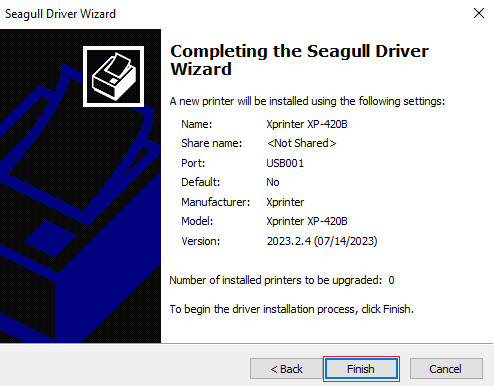Image resolution: width=494 pixels, height=386 pixels.
Task: Click the "To begin the driver installation process" line
Action: (291, 309)
